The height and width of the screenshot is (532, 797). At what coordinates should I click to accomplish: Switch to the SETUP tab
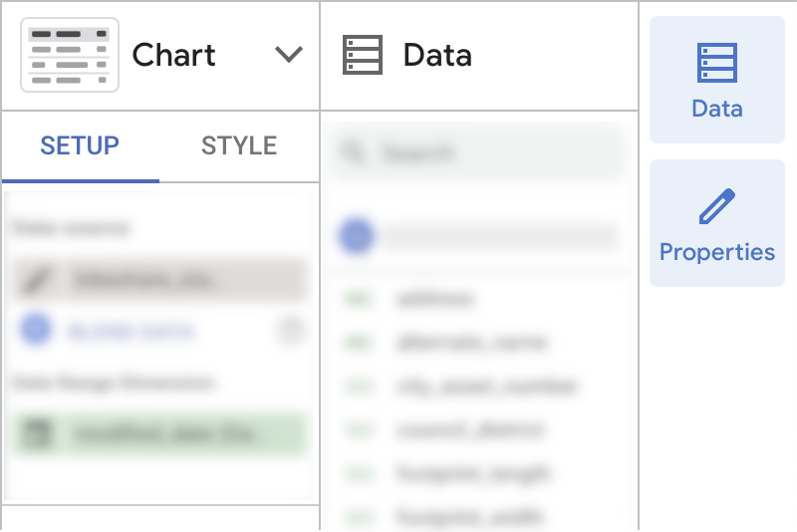tap(80, 146)
